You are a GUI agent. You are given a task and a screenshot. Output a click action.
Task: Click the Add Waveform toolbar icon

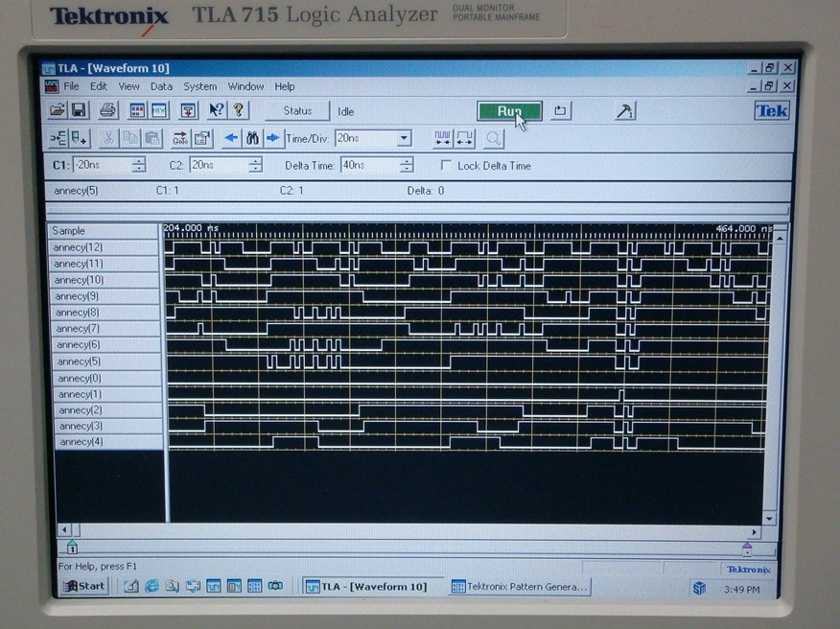pyautogui.click(x=58, y=139)
